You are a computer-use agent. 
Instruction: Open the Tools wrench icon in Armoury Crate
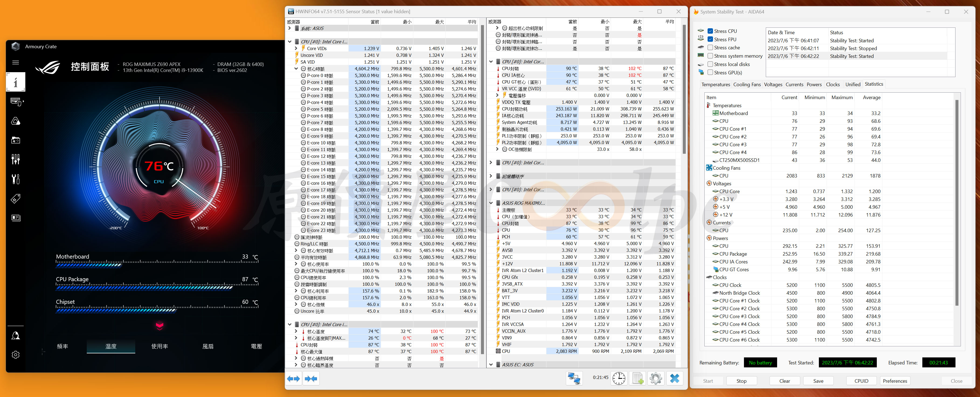pyautogui.click(x=16, y=179)
